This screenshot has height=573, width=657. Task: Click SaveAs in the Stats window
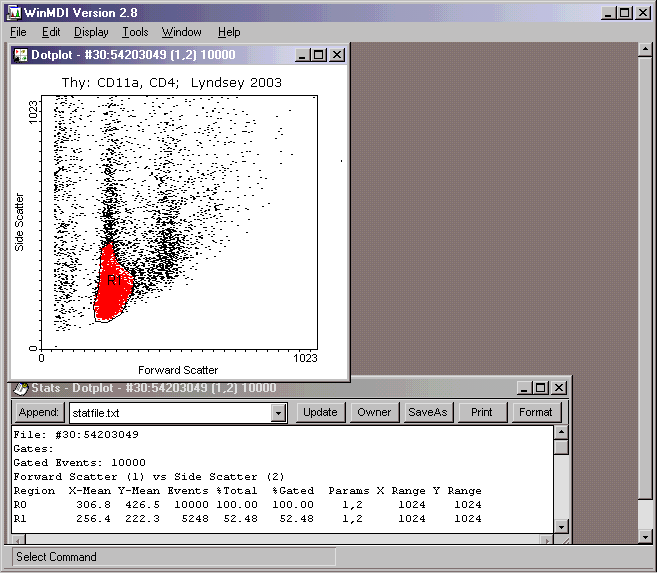click(x=428, y=412)
